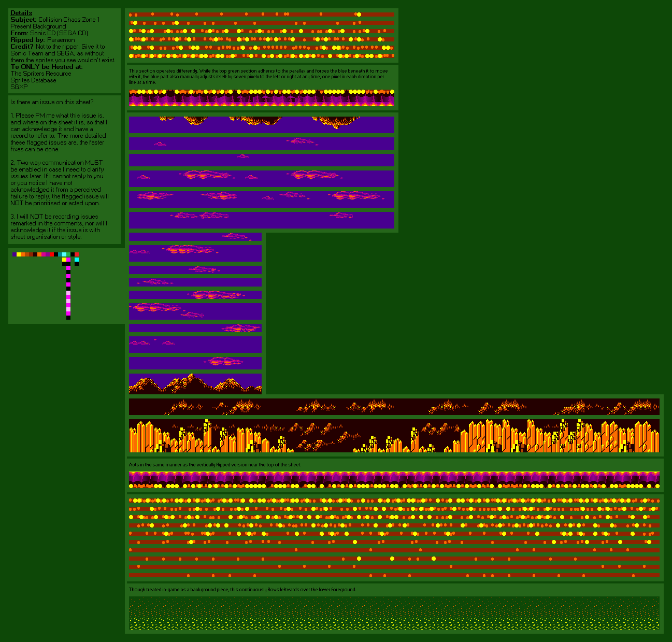The width and height of the screenshot is (672, 642).
Task: Click the underlined 'Details' heading
Action: click(21, 13)
